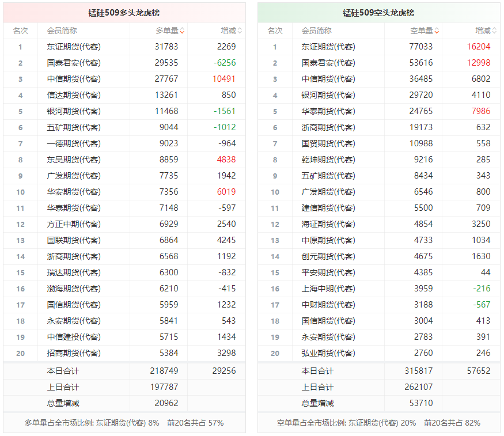Sort short table by 空单量 arrows
This screenshot has height=436, width=504.
437,31
